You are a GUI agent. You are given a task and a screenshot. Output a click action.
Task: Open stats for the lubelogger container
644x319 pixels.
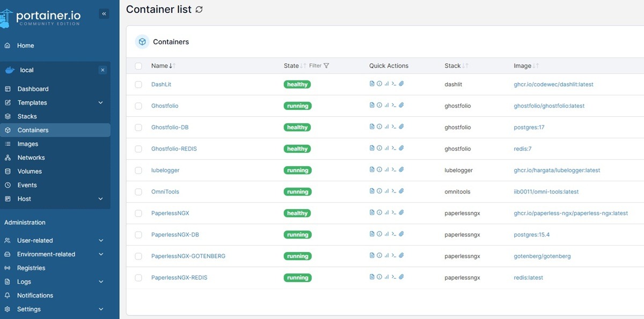(386, 169)
